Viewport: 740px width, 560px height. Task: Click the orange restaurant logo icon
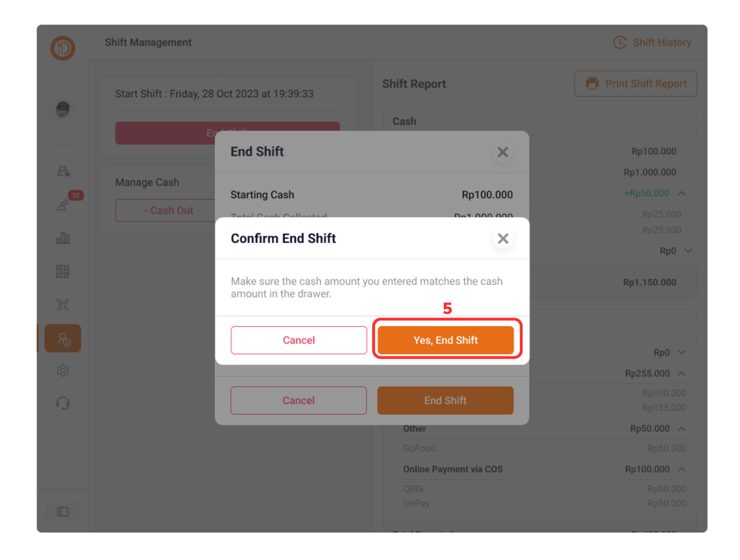[x=63, y=48]
